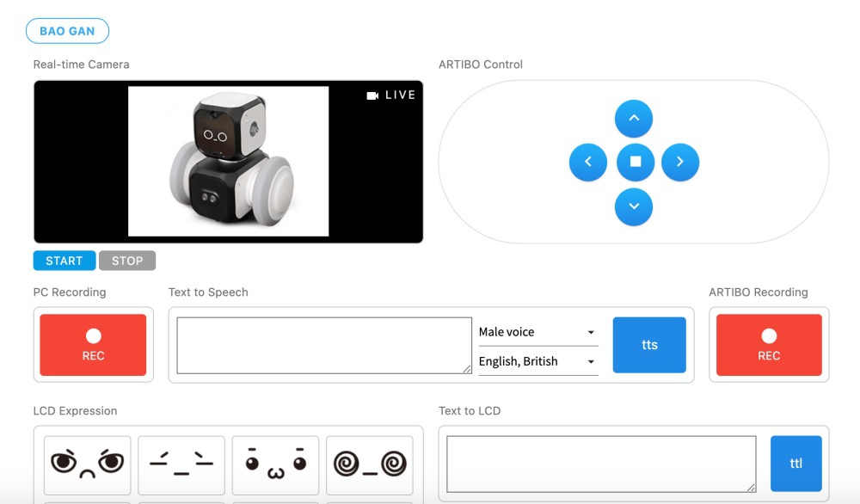Click the Real-time Camera label
860x504 pixels.
[81, 65]
